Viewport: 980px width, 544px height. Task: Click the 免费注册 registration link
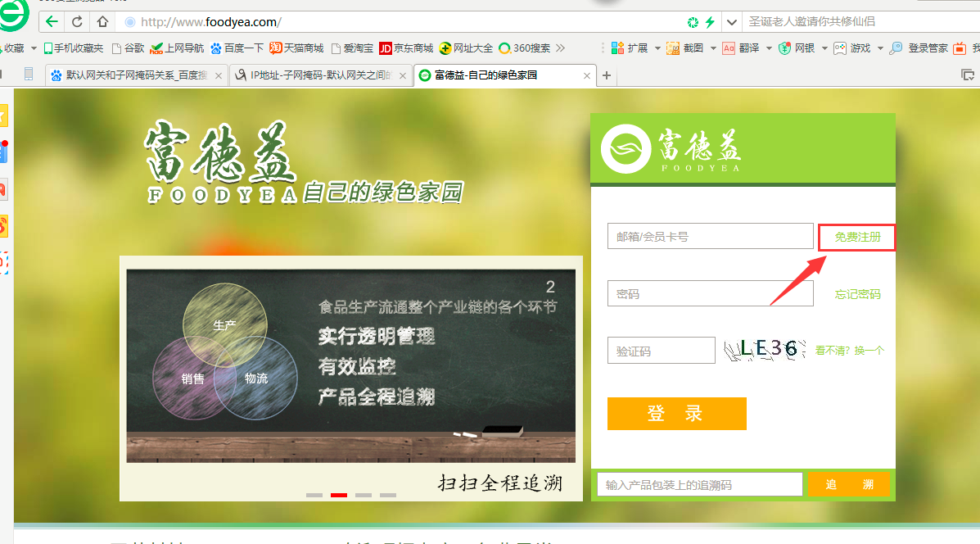857,238
